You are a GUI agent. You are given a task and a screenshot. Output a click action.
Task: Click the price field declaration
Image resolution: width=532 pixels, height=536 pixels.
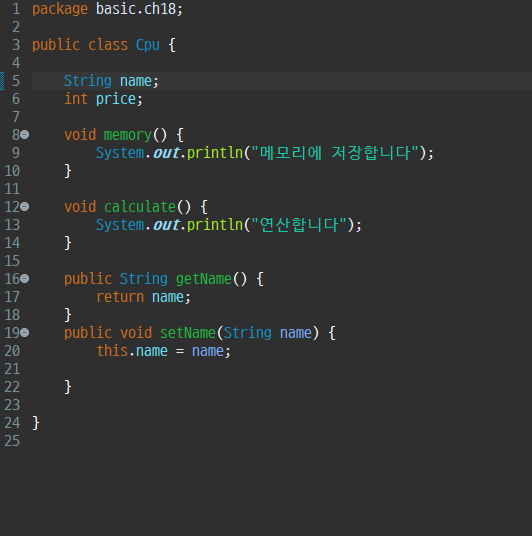pyautogui.click(x=116, y=99)
